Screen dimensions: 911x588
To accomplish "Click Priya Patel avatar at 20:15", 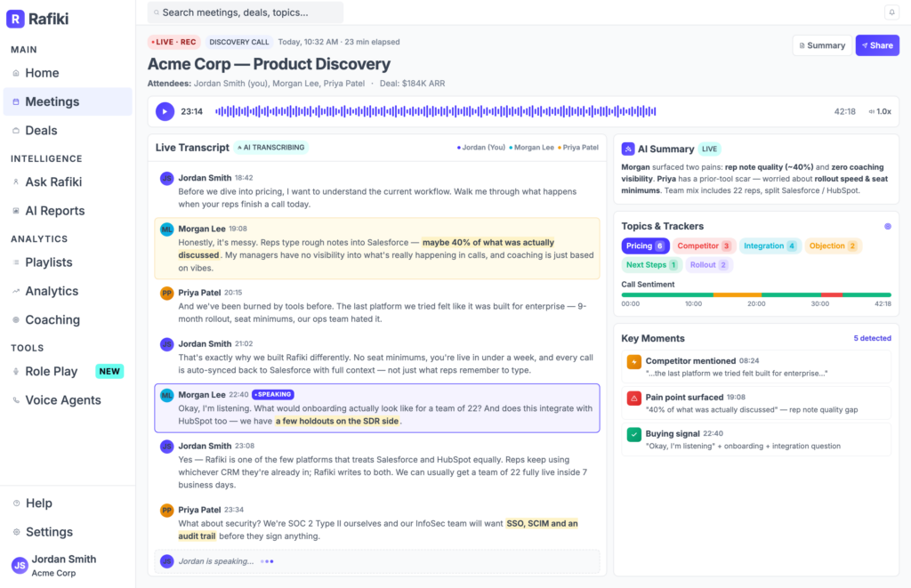I will (166, 294).
